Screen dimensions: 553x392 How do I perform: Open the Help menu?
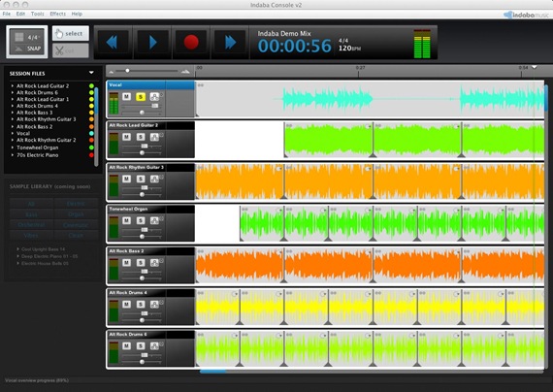click(77, 14)
